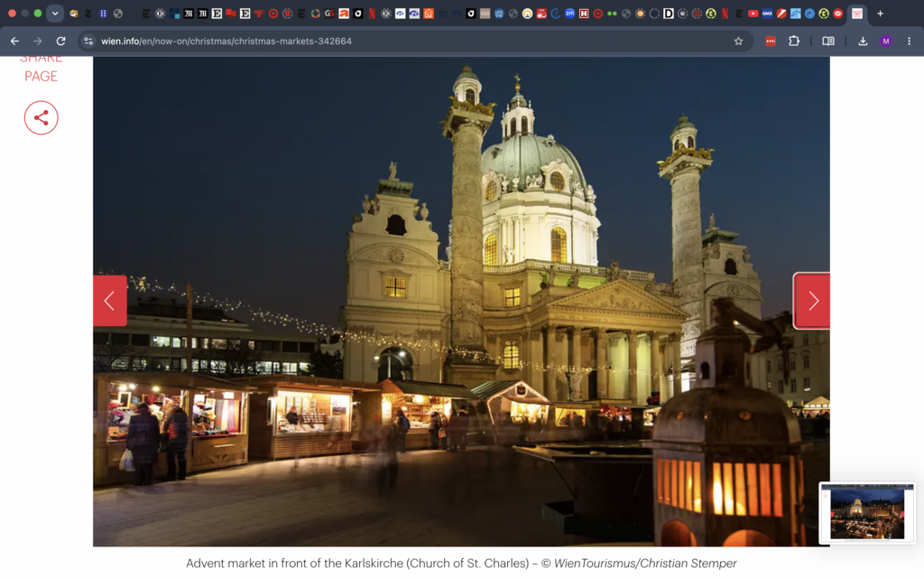The height and width of the screenshot is (578, 924).
Task: Open the Extensions puzzle menu
Action: click(x=794, y=42)
